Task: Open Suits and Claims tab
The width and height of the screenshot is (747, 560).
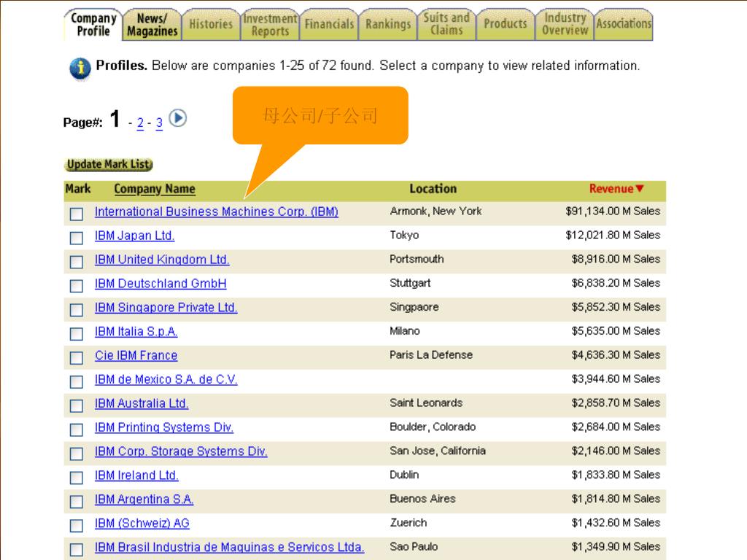Action: [446, 24]
